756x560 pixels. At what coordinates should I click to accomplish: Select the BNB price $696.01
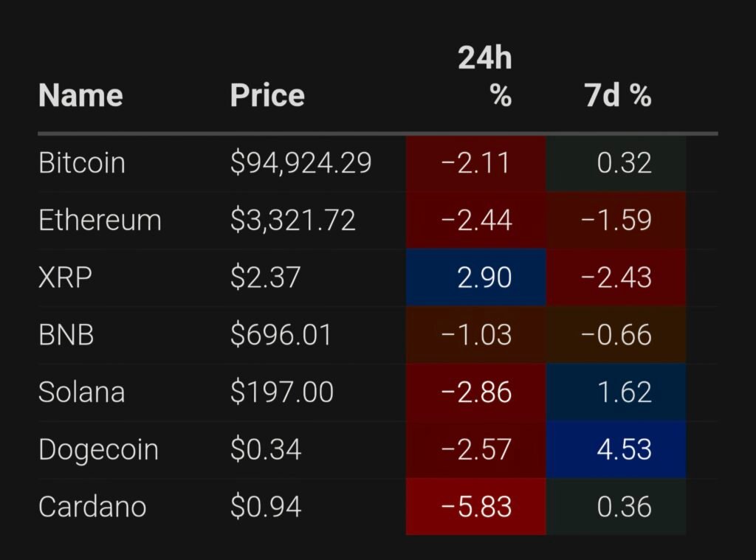pyautogui.click(x=281, y=336)
